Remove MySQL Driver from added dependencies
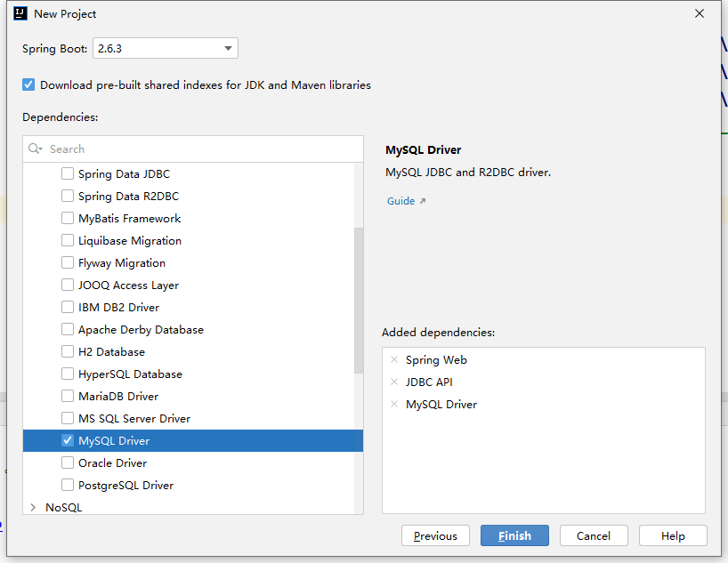 (394, 405)
